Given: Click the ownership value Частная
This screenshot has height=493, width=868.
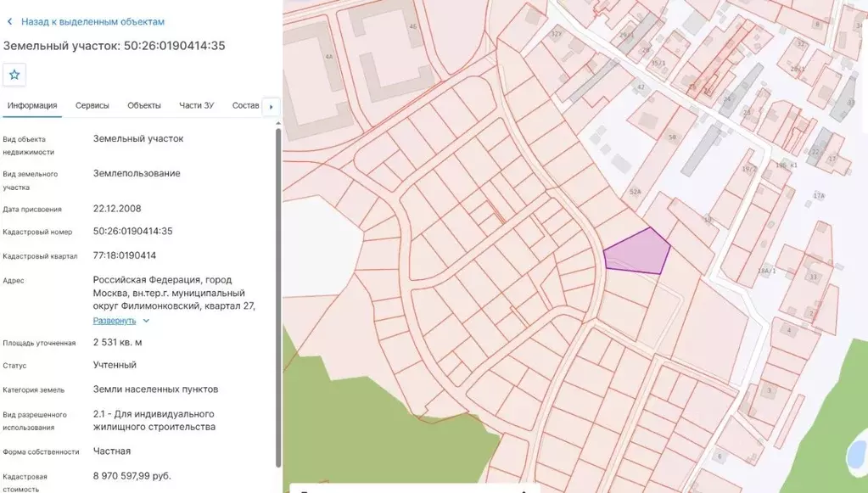Looking at the screenshot, I should coord(112,451).
